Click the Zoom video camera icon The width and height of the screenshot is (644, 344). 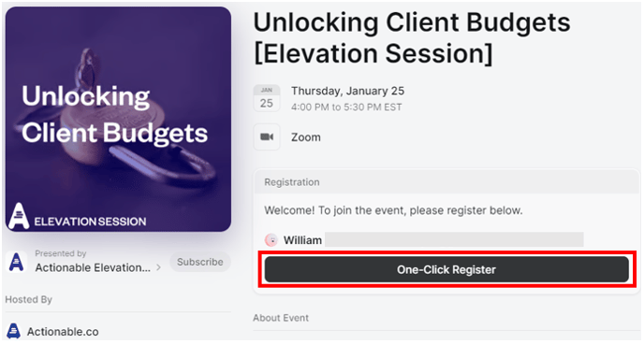pos(267,136)
